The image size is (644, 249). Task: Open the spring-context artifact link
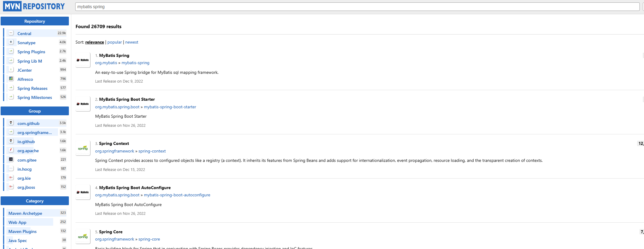pyautogui.click(x=152, y=151)
